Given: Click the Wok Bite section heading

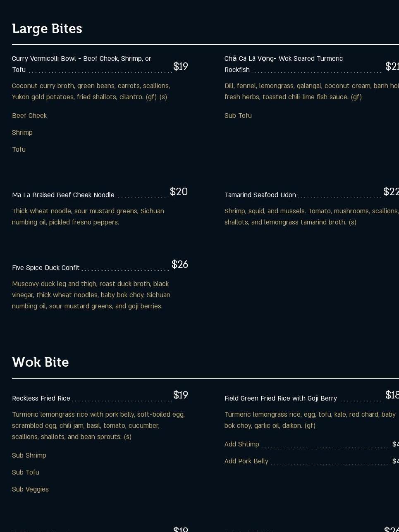Looking at the screenshot, I should point(41,363).
